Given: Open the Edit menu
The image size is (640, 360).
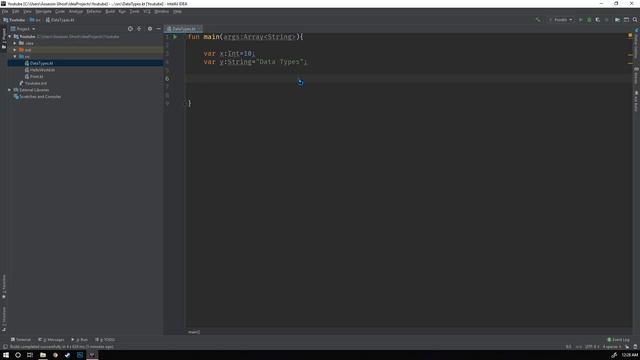Looking at the screenshot, I should pyautogui.click(x=16, y=11).
